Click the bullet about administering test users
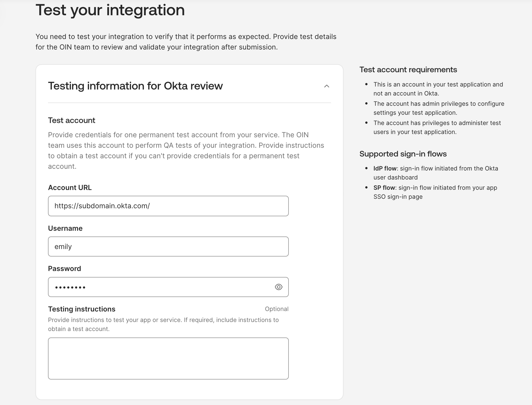532x405 pixels. click(x=437, y=127)
